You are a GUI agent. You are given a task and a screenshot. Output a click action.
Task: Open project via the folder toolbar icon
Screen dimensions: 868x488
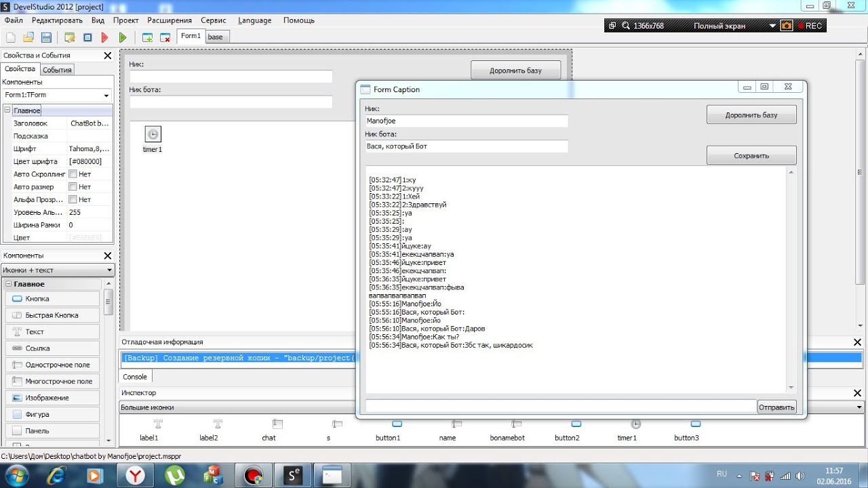click(28, 37)
